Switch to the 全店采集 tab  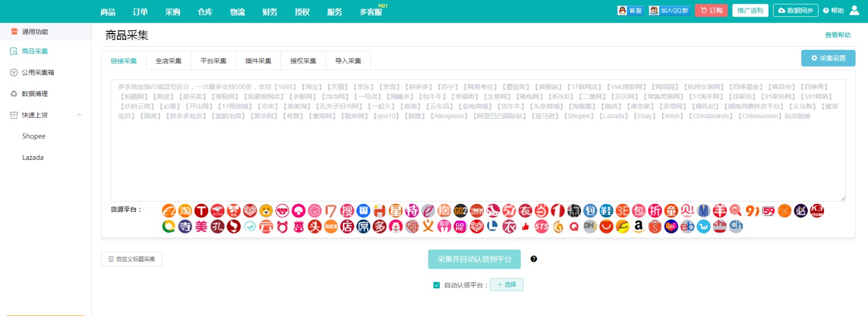click(169, 61)
